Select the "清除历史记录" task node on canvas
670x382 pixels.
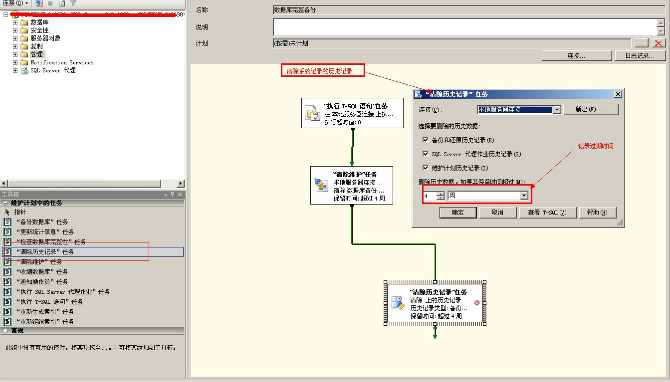(435, 304)
